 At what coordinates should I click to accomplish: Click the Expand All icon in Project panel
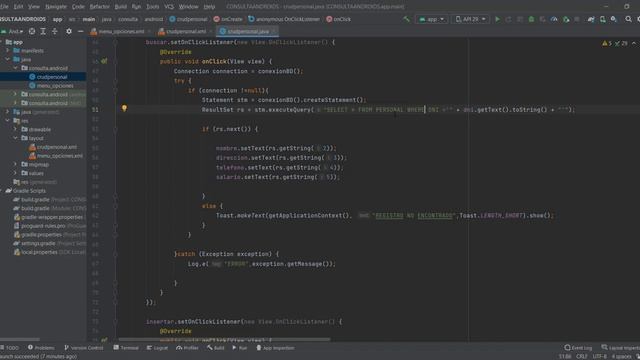point(43,31)
